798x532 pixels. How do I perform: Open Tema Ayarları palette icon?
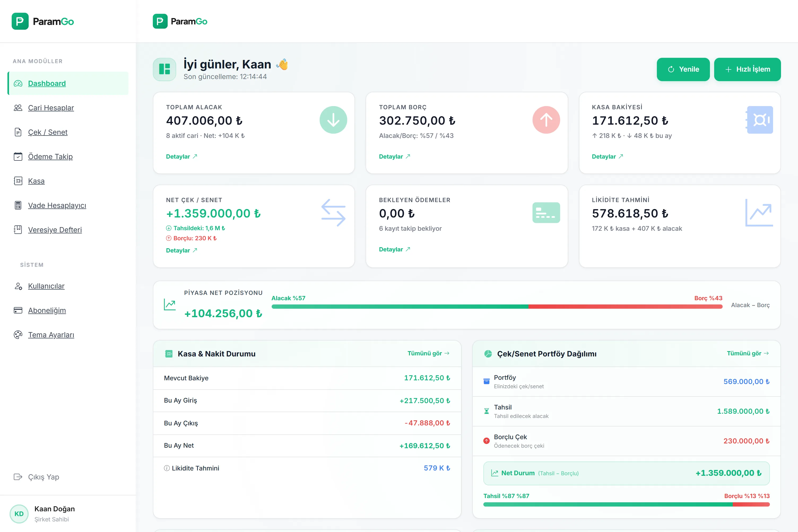point(18,335)
